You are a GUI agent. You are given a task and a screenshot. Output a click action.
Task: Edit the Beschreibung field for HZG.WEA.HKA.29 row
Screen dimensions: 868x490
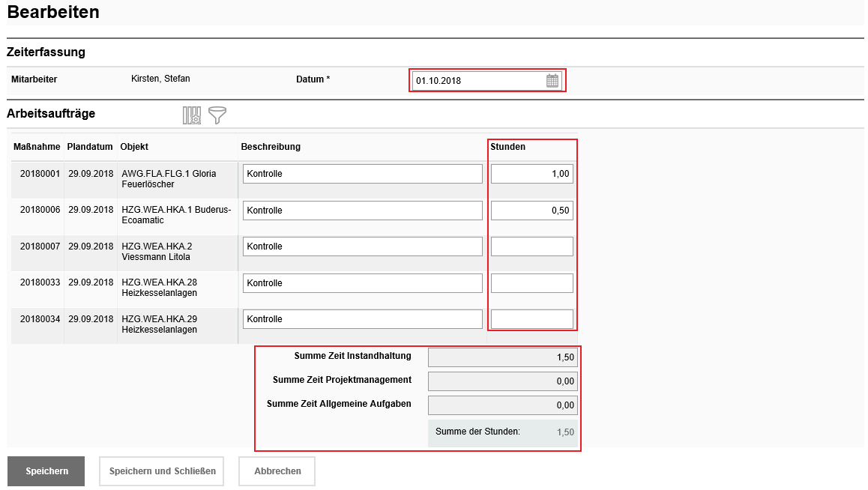coord(362,319)
